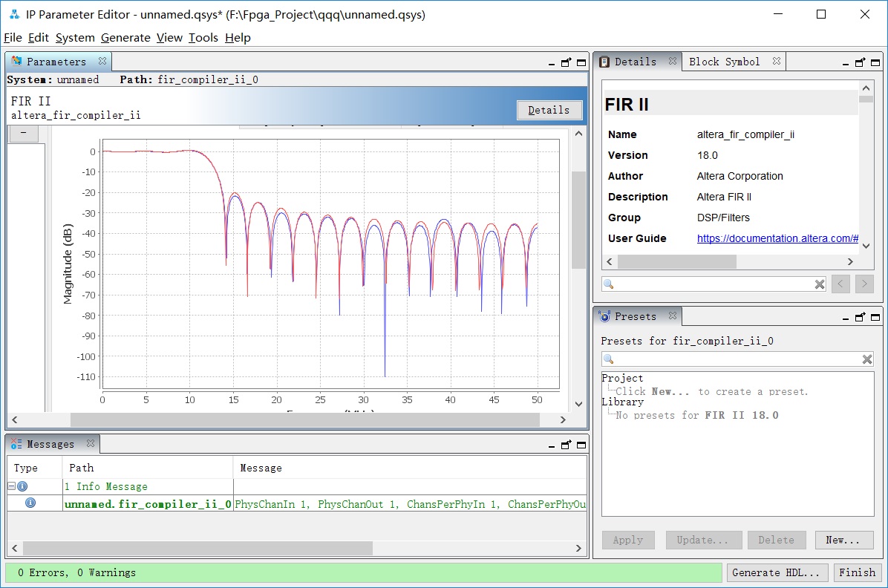Detach the Details panel into its own window
The image size is (888, 588).
[861, 63]
